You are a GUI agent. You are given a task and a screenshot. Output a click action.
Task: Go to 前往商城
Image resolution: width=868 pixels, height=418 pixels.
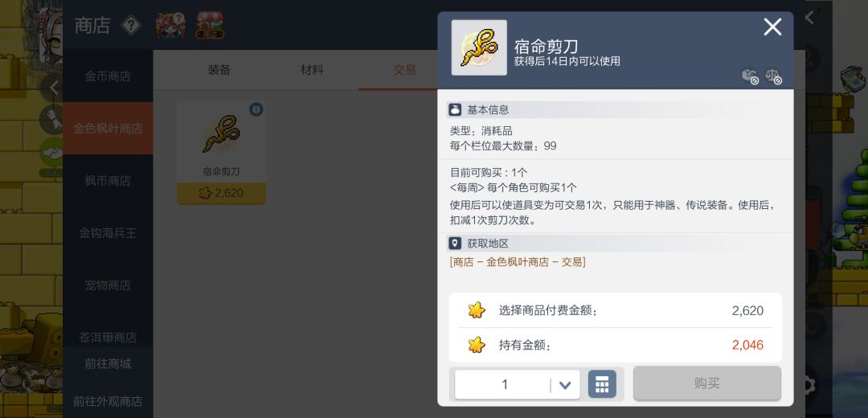click(108, 364)
